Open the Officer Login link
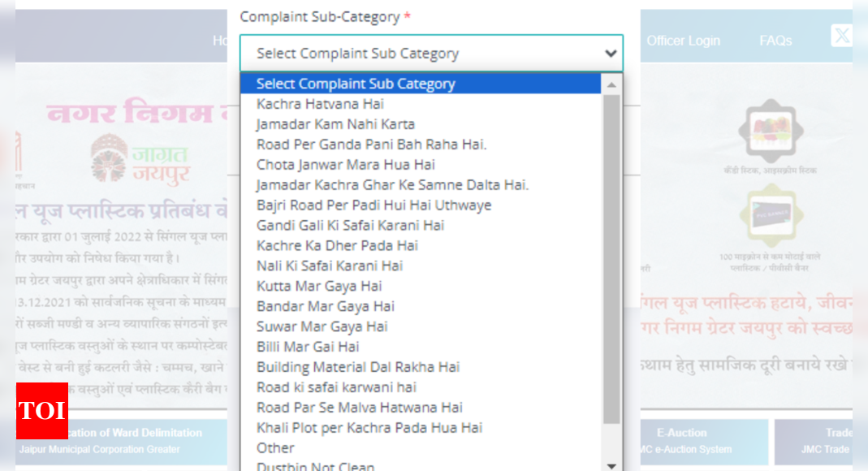Screen dimensions: 868x471 tap(683, 41)
